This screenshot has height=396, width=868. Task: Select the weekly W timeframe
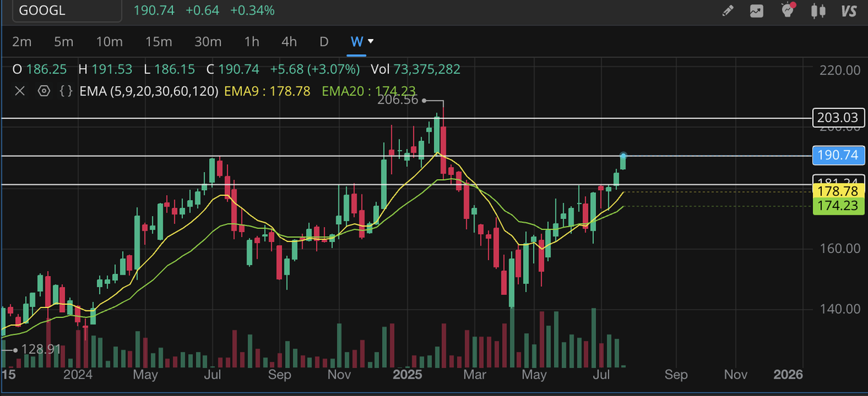click(x=357, y=41)
